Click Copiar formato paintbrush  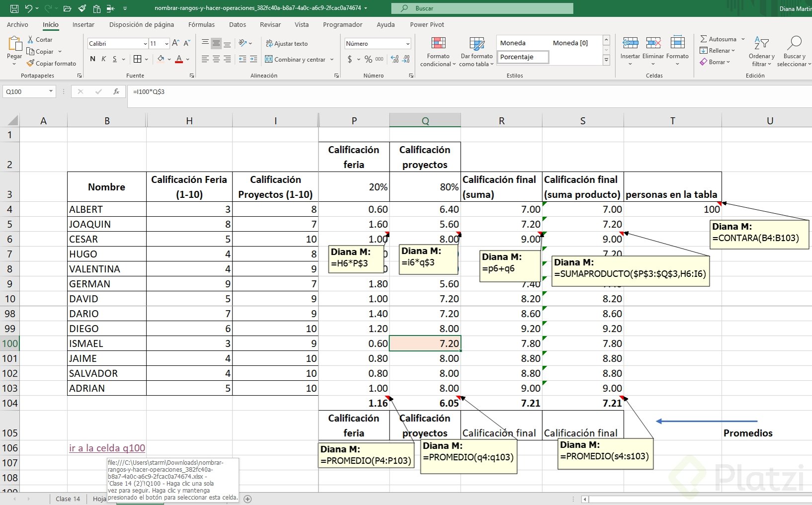52,63
